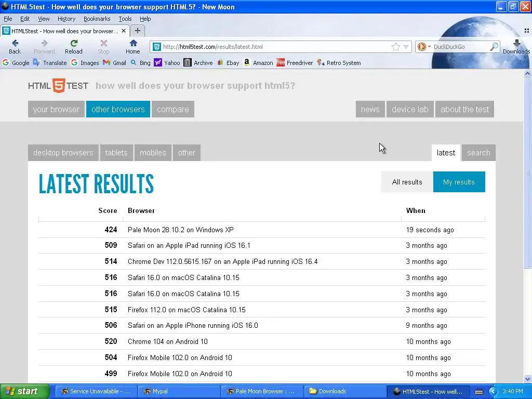Screen dimensions: 532x399
Task: Switch to Downloads taskbar window
Action: click(x=345, y=391)
